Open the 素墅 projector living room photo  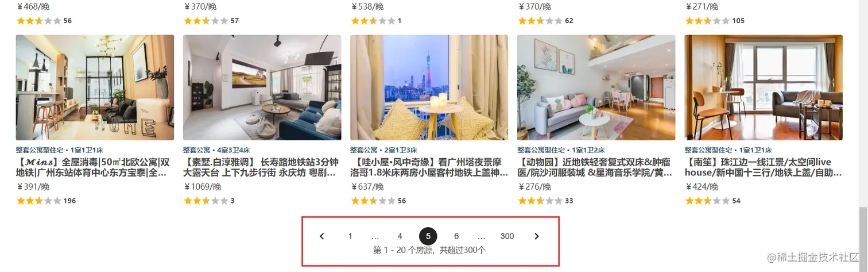[x=262, y=87]
